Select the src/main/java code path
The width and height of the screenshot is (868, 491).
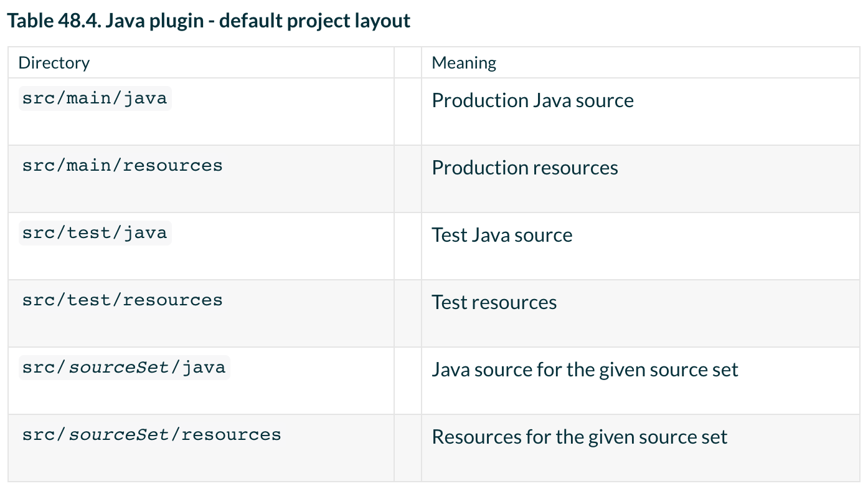coord(95,98)
